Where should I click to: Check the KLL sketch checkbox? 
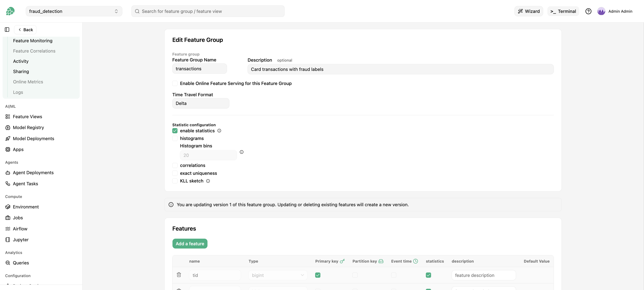(175, 181)
